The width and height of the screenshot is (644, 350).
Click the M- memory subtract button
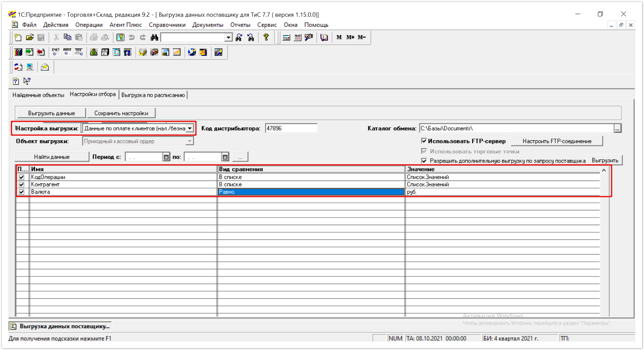coord(361,37)
